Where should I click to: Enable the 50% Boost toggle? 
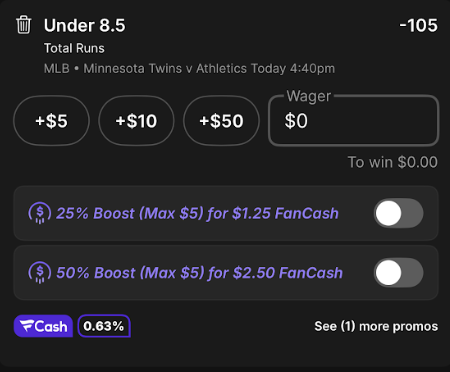(399, 273)
